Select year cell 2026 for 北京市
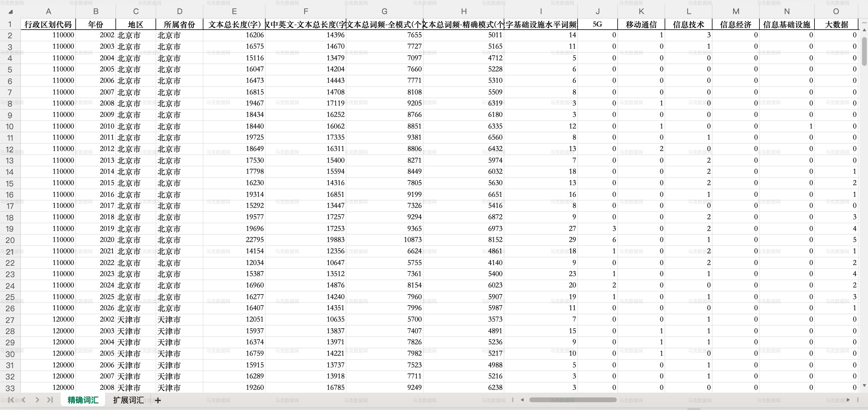The image size is (868, 410). (96, 308)
